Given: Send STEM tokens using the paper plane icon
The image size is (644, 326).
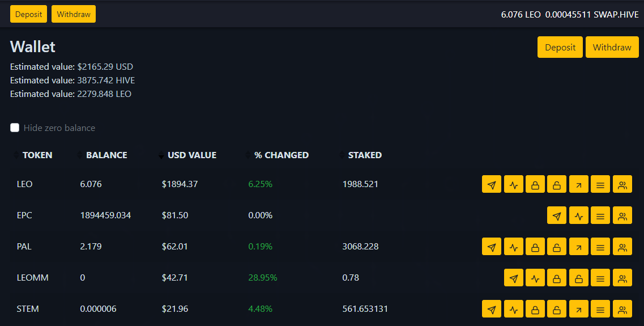Looking at the screenshot, I should point(491,309).
